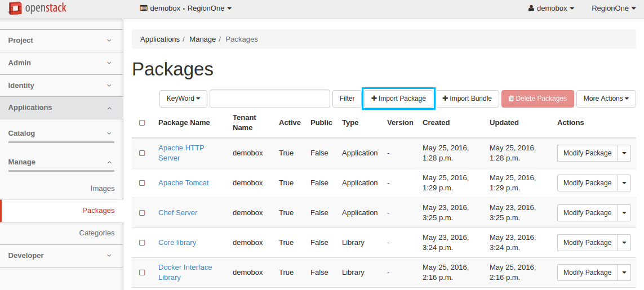Expand the RegionOne menu at top right
The width and height of the screenshot is (644, 290).
pos(613,8)
